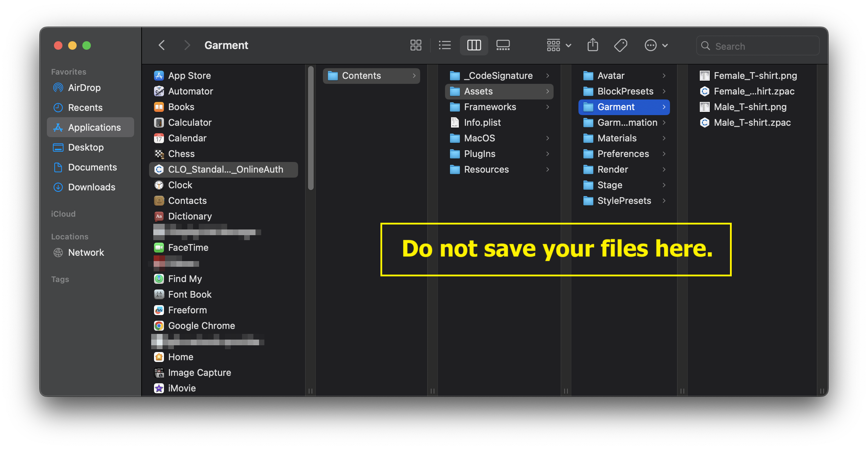Select Downloads in the sidebar
Image resolution: width=868 pixels, height=449 pixels.
point(90,187)
